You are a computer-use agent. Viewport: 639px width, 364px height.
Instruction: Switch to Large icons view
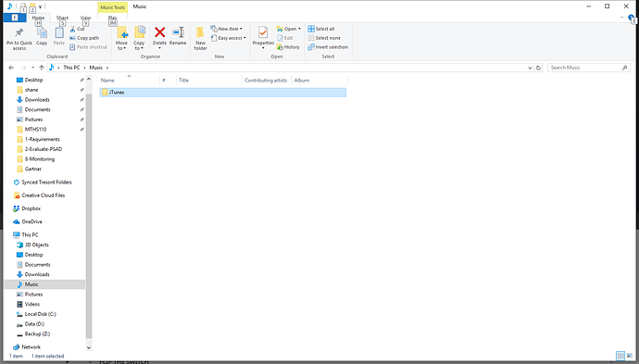pos(629,356)
